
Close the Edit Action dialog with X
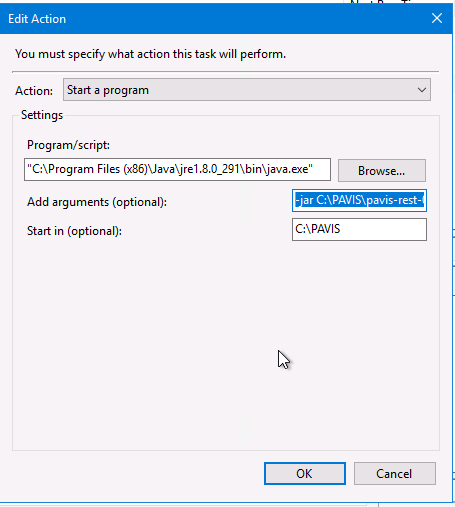437,18
